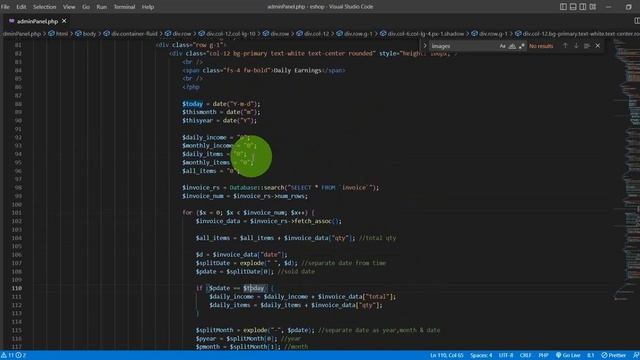The image size is (640, 360).
Task: Open the Terminal menu
Action: 124,7
